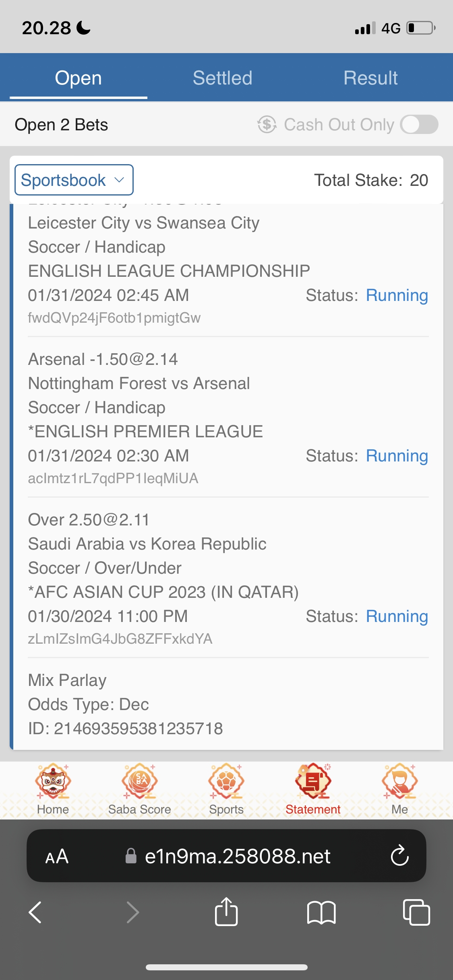Show open tabs in Safari

[416, 912]
